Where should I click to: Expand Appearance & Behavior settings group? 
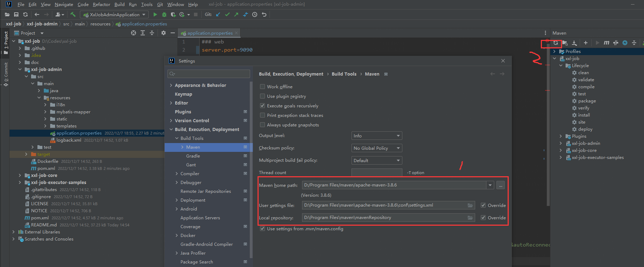(171, 85)
